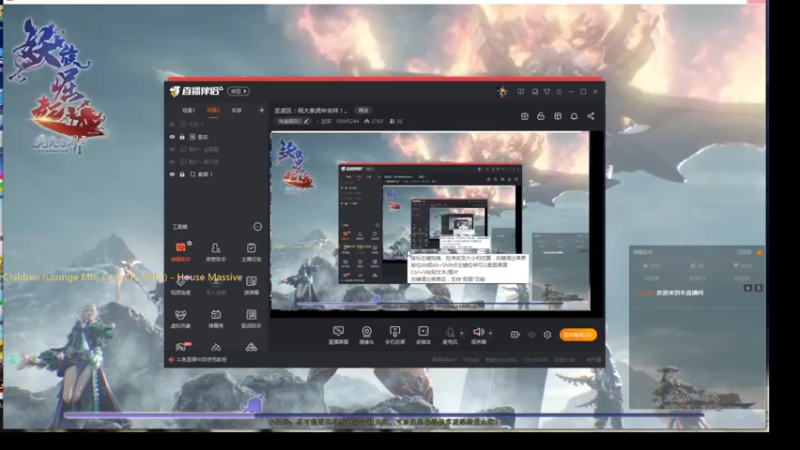Open the 读弹幕 tool
The image size is (800, 450).
point(251,285)
